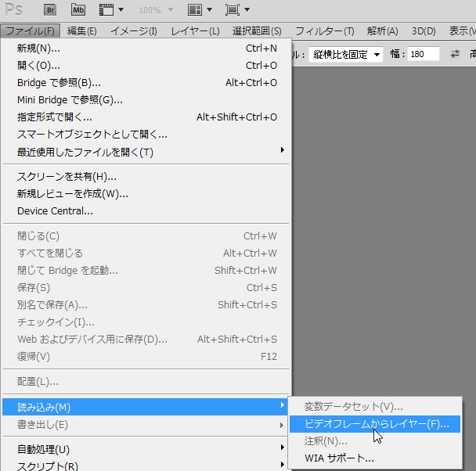Open the フィルター(T) menu
The height and width of the screenshot is (471, 476).
(325, 31)
